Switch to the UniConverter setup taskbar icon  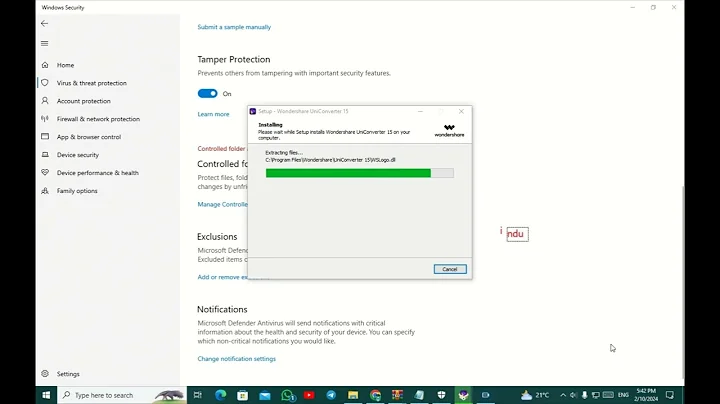pos(463,395)
